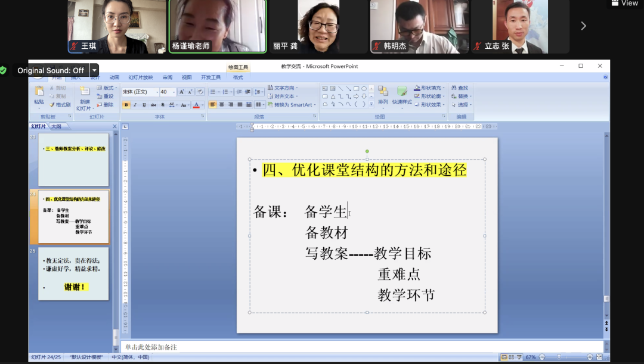Open Original Sound dropdown arrow
The image size is (644, 364).
coord(94,70)
